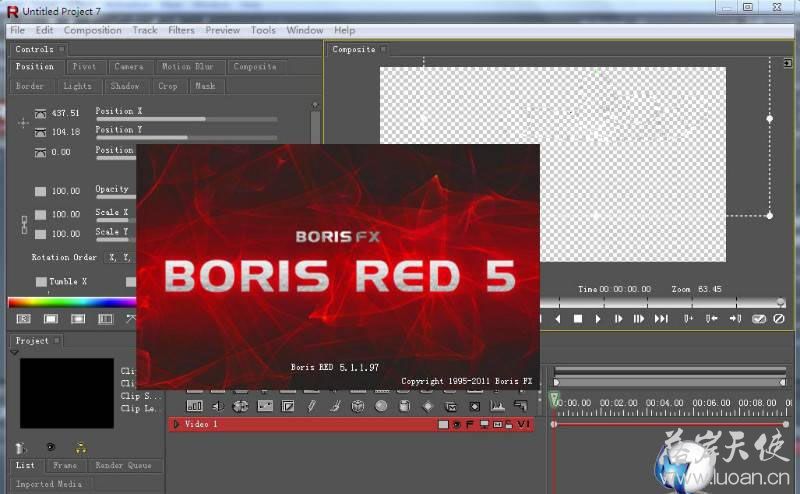This screenshot has height=494, width=800.
Task: Click the speaker audio icon in timeline toolbar
Action: pos(218,406)
